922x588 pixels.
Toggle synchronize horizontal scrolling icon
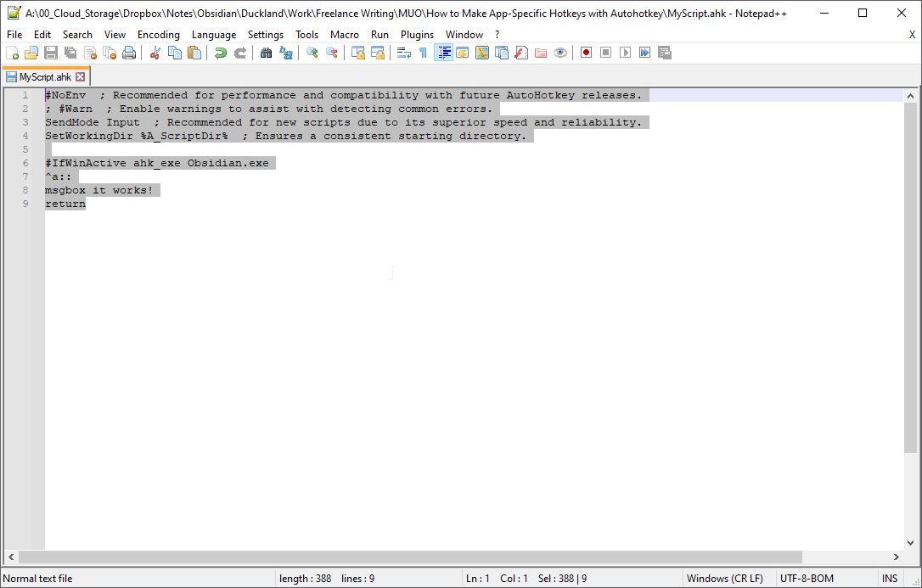(378, 53)
